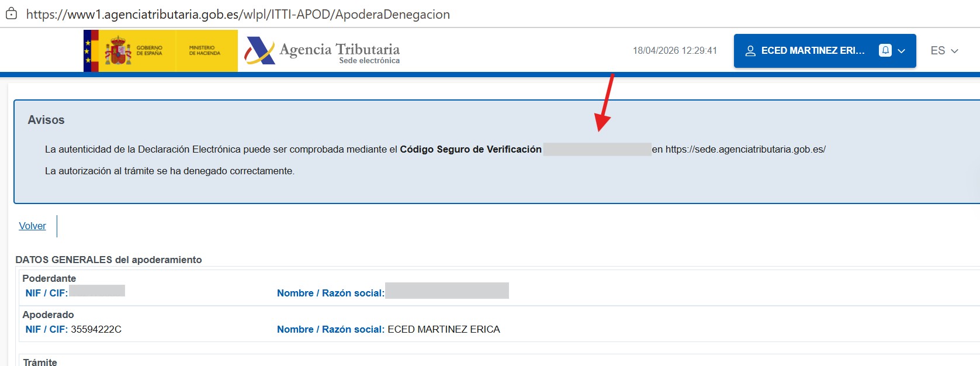The width and height of the screenshot is (980, 366).
Task: Open the ES language selector
Action: click(937, 51)
